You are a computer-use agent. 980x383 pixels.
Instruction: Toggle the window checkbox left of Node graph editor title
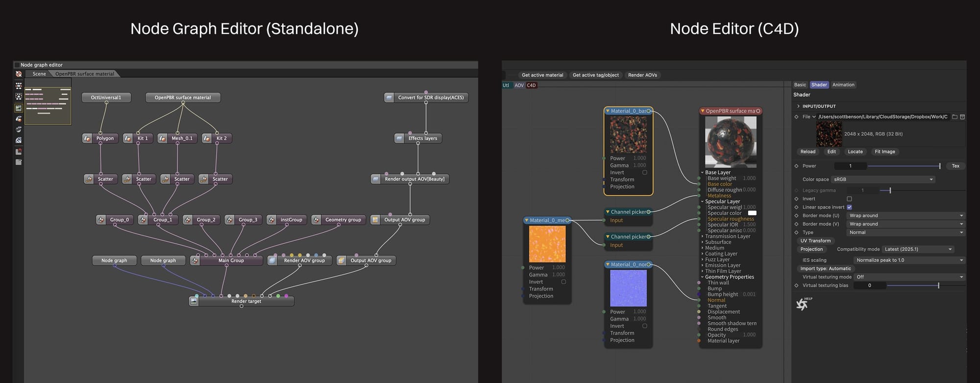point(17,65)
